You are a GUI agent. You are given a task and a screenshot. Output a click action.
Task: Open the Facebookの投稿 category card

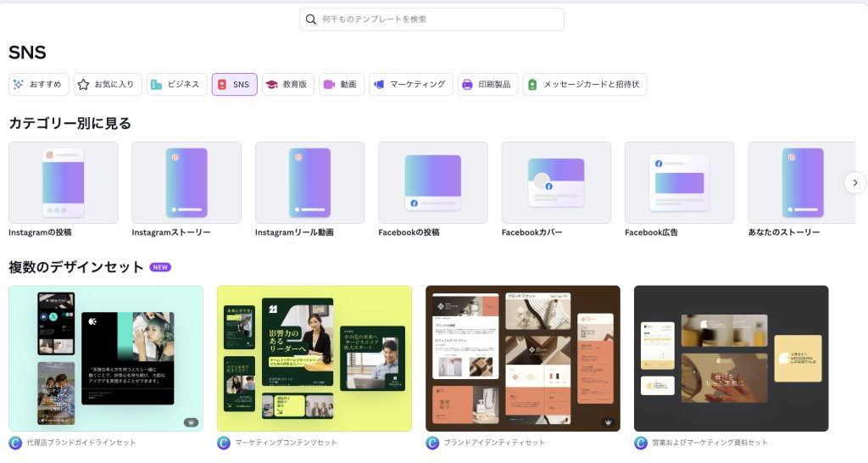pyautogui.click(x=433, y=182)
